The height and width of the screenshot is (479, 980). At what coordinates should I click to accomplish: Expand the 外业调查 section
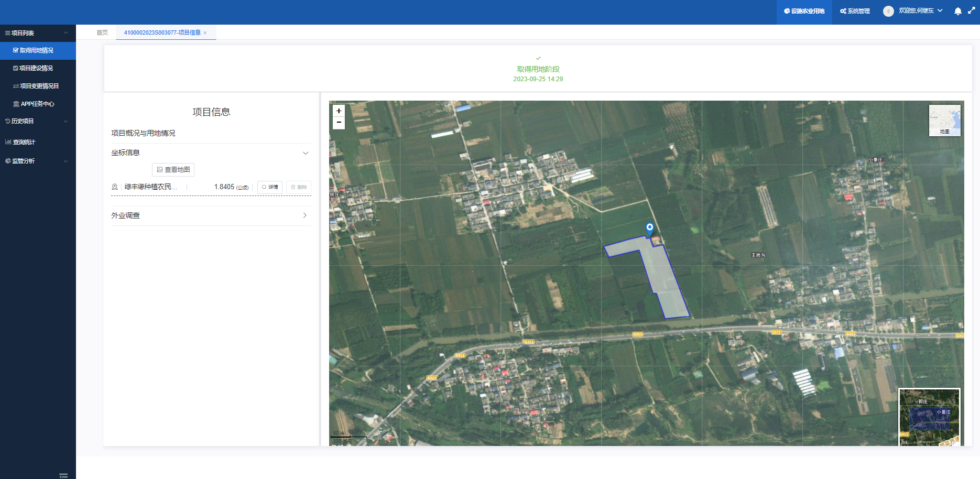tap(304, 215)
